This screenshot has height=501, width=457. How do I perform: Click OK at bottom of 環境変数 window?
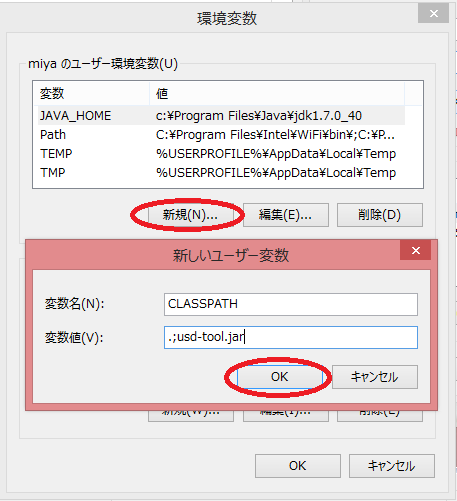coord(298,466)
